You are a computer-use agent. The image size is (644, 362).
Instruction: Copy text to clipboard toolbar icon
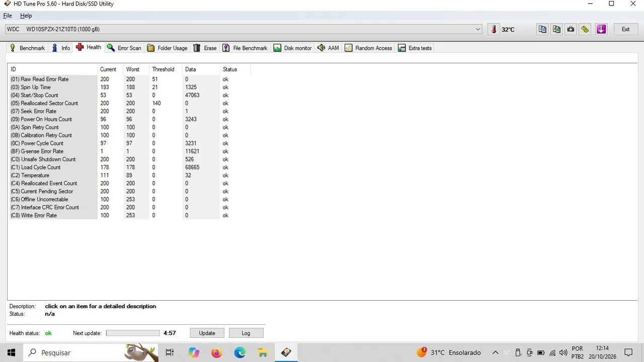point(542,29)
